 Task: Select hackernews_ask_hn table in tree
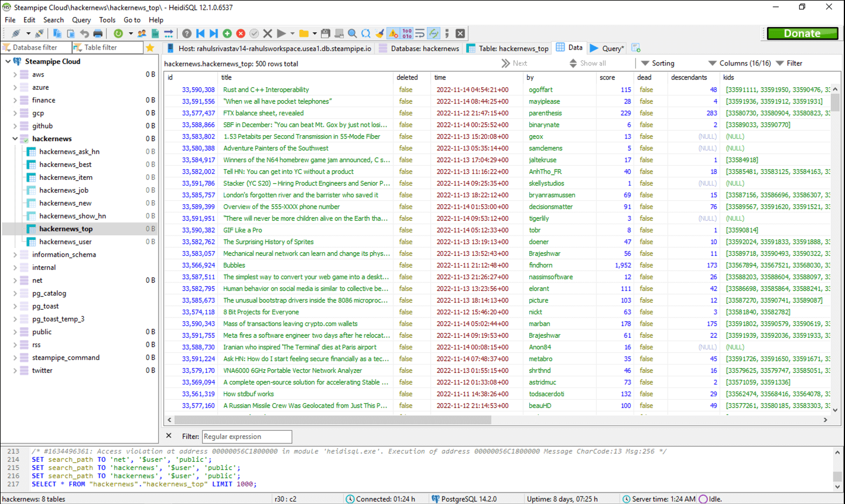coord(69,152)
